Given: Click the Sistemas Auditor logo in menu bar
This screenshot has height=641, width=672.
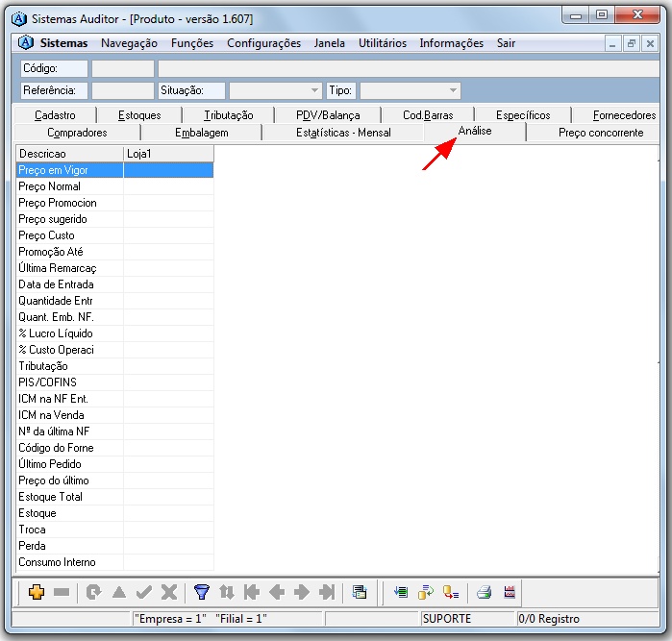Looking at the screenshot, I should [x=26, y=42].
